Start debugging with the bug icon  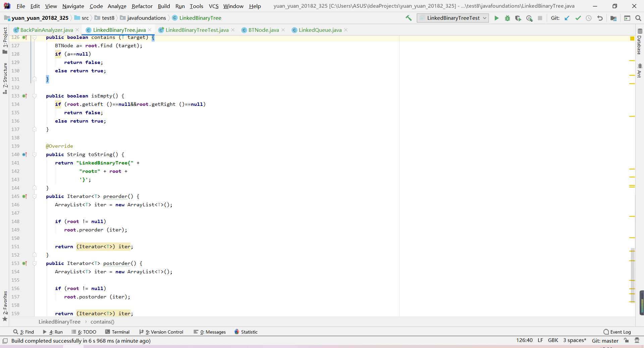[507, 18]
